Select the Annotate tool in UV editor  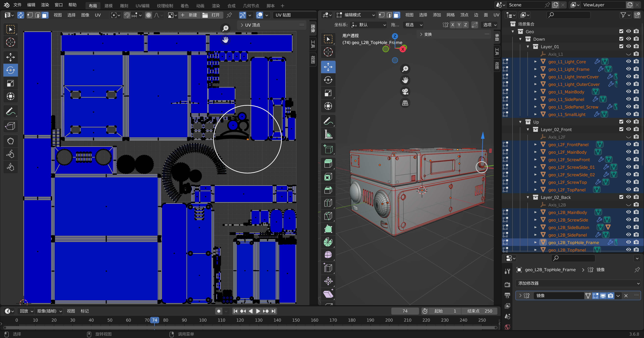pyautogui.click(x=10, y=111)
